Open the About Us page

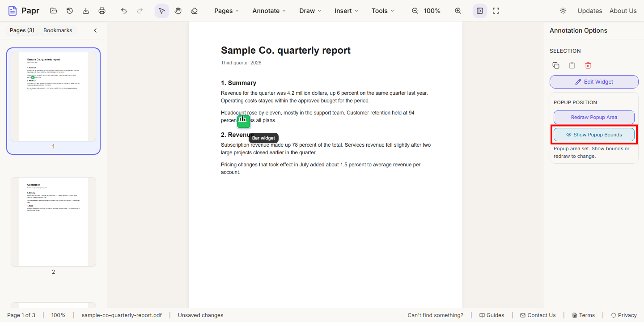coord(623,11)
